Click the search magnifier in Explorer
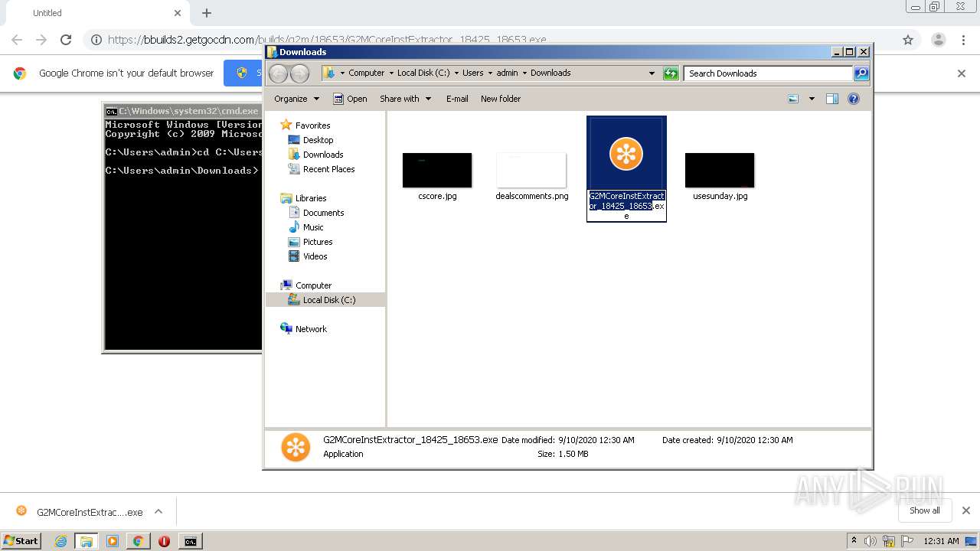This screenshot has height=551, width=980. pyautogui.click(x=861, y=73)
